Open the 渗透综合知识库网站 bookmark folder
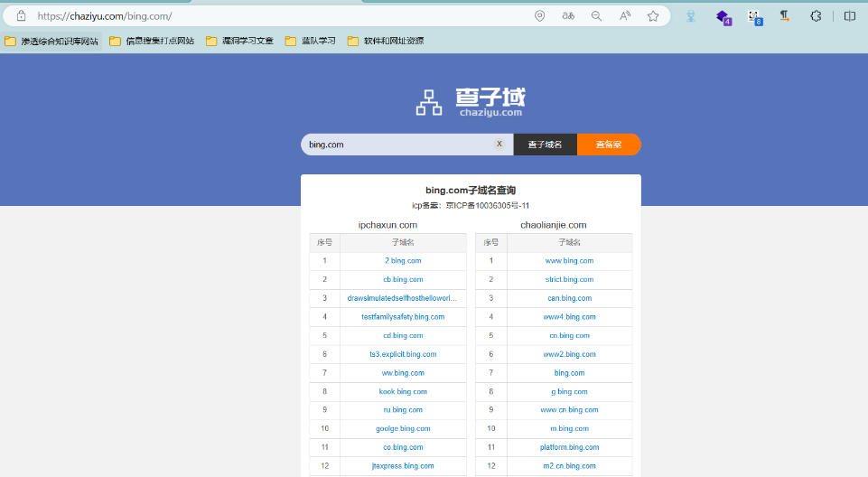The image size is (868, 477). click(51, 41)
